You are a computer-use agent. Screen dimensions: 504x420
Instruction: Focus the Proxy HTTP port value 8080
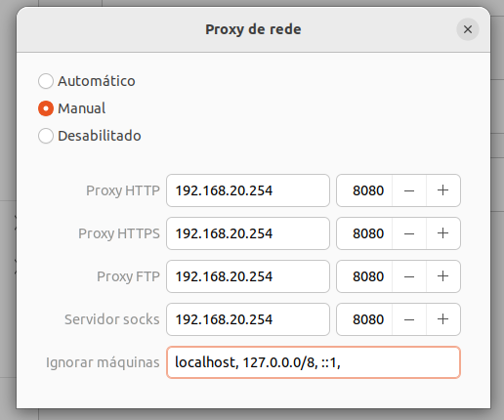click(364, 190)
